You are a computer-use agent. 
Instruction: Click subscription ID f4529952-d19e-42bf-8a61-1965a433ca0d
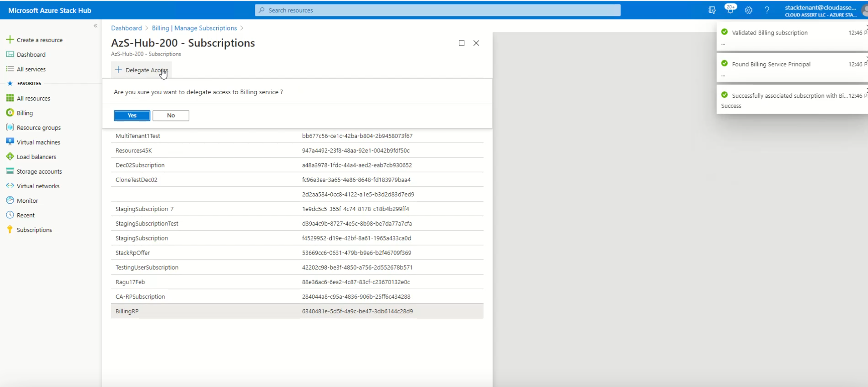click(x=356, y=238)
